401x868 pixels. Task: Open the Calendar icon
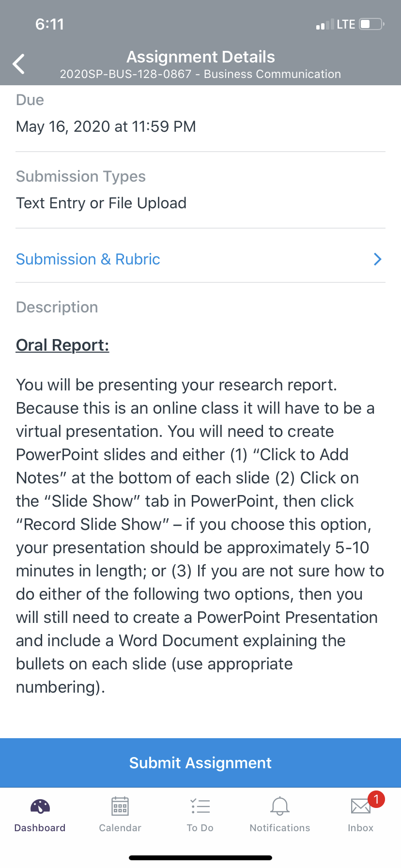(x=120, y=806)
